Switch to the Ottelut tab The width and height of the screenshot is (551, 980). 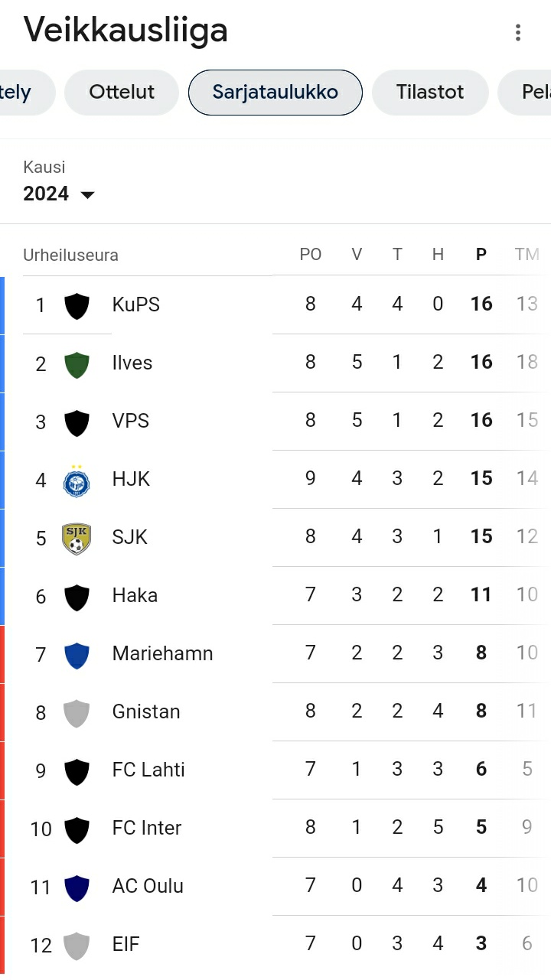(x=122, y=93)
